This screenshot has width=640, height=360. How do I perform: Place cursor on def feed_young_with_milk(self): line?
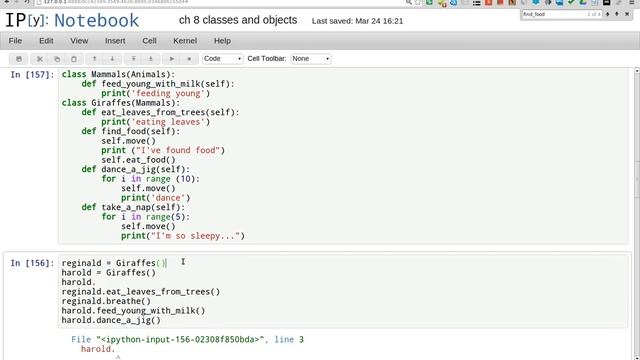point(158,84)
